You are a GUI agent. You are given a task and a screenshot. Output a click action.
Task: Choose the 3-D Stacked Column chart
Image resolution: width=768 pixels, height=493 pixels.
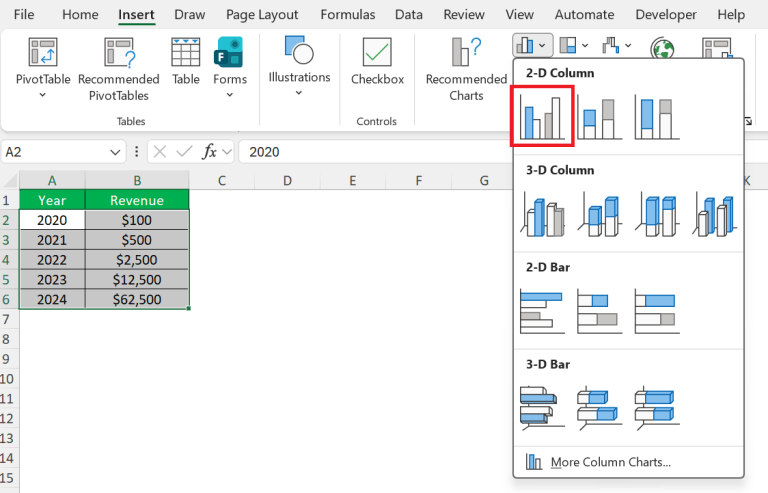coord(600,214)
